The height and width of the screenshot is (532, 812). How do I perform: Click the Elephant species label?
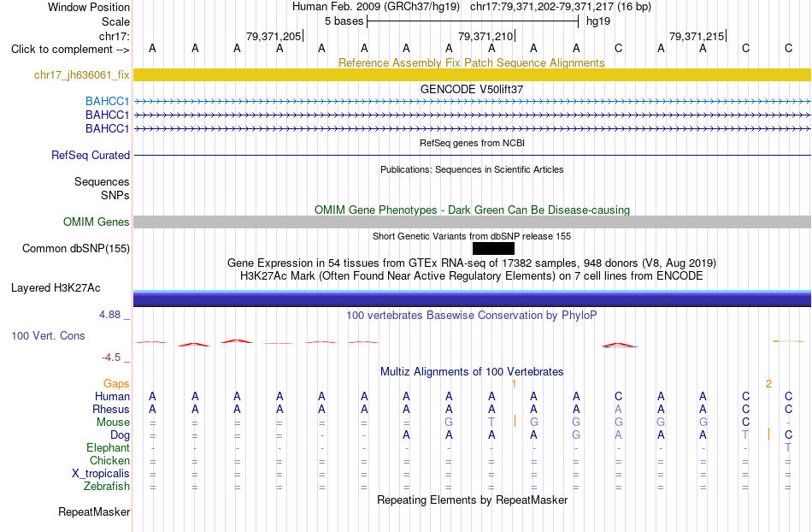pyautogui.click(x=109, y=447)
